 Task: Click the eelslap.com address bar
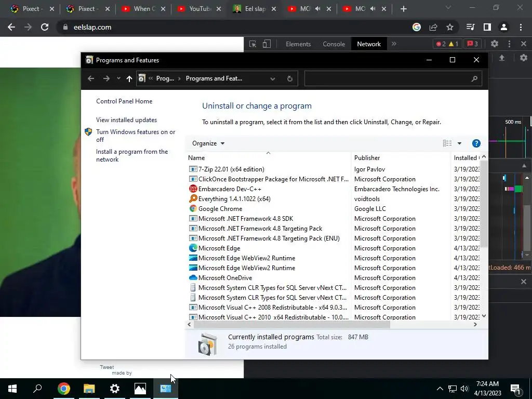coord(234,27)
